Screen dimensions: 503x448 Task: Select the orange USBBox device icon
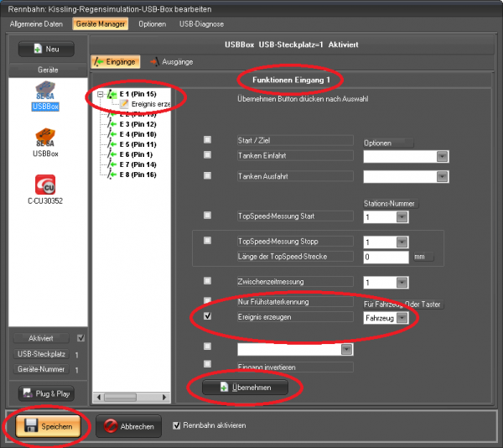[45, 137]
